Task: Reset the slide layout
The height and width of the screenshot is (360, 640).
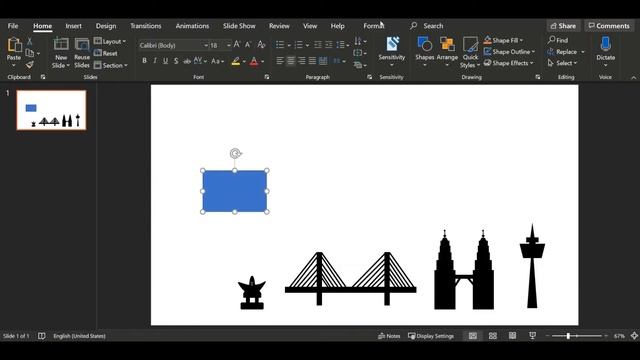Action: [106, 53]
